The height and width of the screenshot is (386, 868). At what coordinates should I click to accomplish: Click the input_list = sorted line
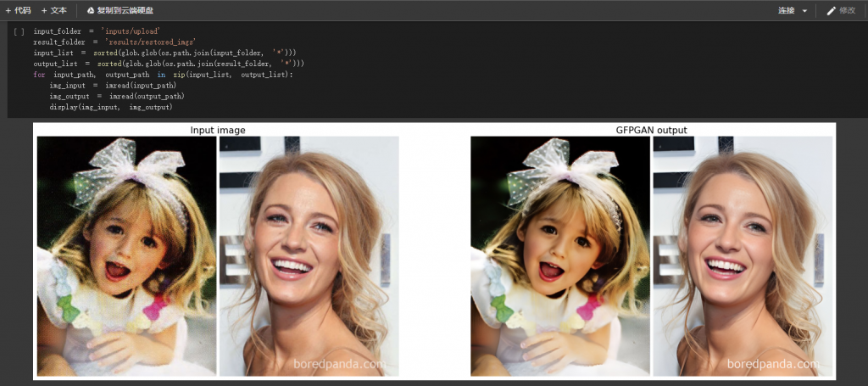click(165, 53)
